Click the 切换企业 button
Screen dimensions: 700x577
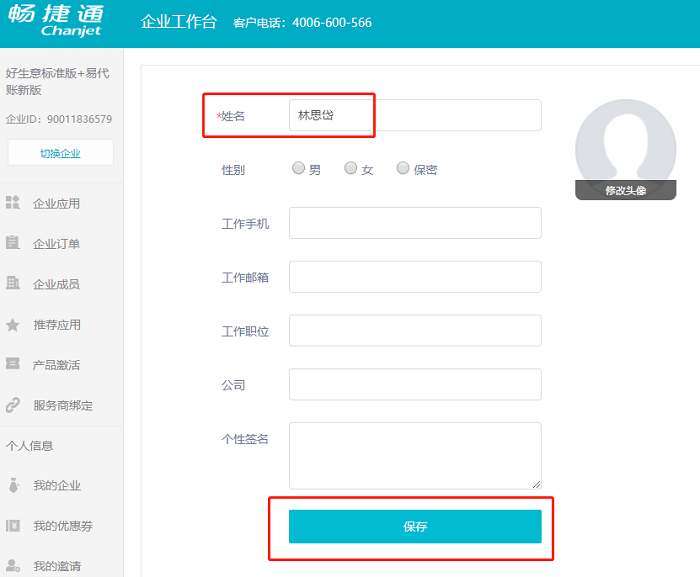click(61, 153)
